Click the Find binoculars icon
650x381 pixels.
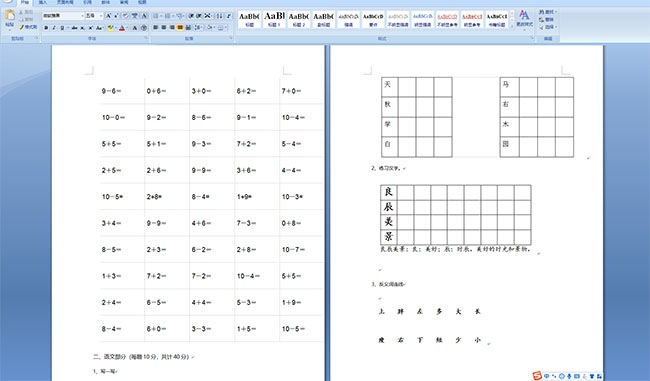click(541, 12)
